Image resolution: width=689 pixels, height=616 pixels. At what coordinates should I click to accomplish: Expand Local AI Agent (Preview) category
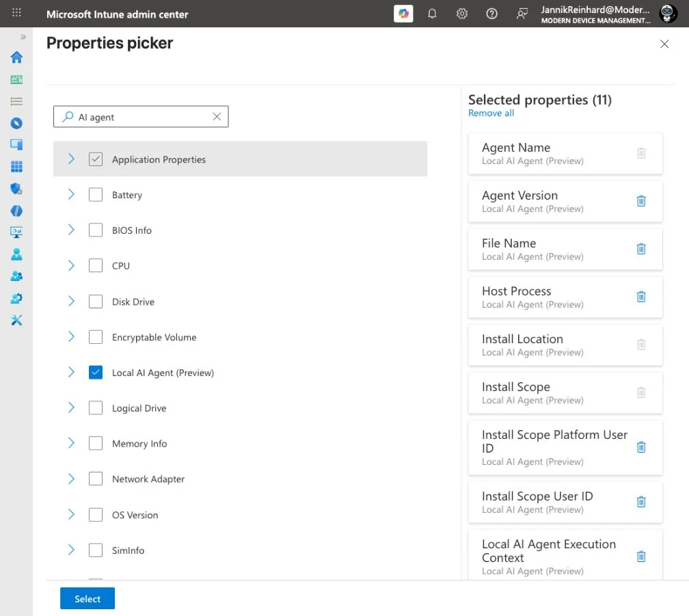71,372
